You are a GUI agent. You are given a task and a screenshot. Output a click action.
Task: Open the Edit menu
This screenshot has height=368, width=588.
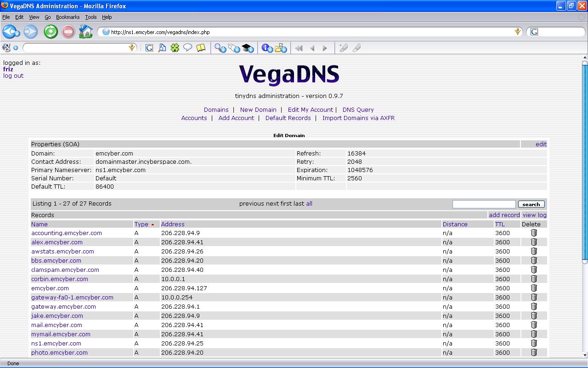pyautogui.click(x=19, y=17)
